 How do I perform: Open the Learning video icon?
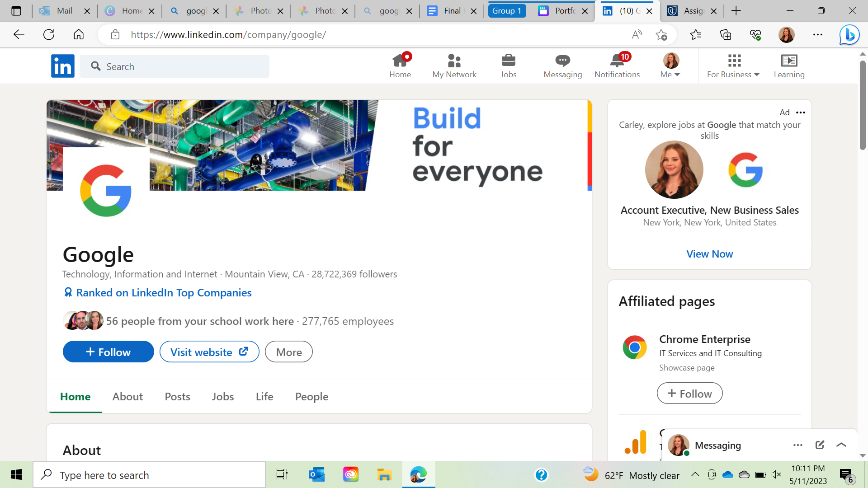coord(789,66)
